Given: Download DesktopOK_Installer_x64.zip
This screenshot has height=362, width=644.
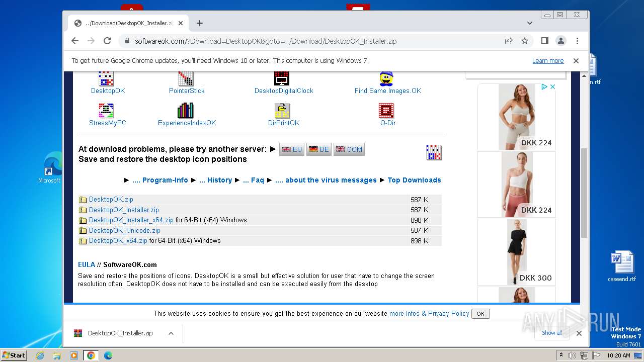Looking at the screenshot, I should 131,220.
